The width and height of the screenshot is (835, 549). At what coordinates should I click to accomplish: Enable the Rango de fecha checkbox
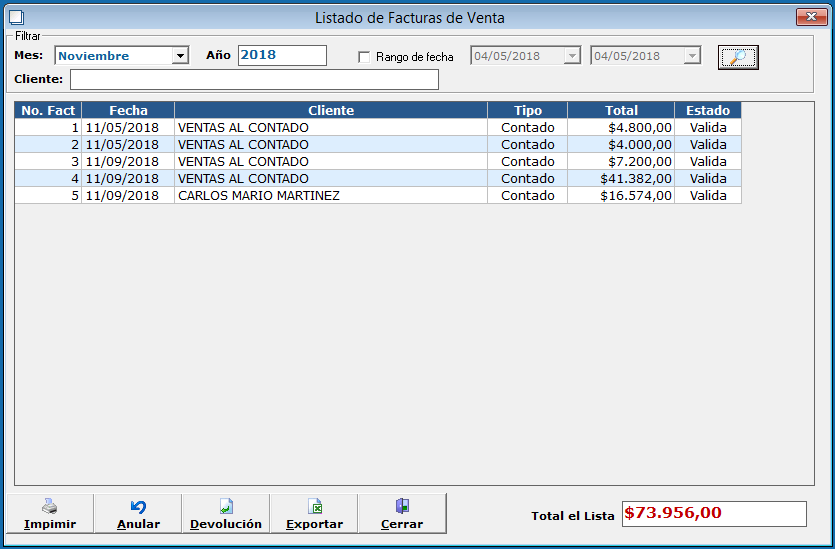tap(364, 57)
